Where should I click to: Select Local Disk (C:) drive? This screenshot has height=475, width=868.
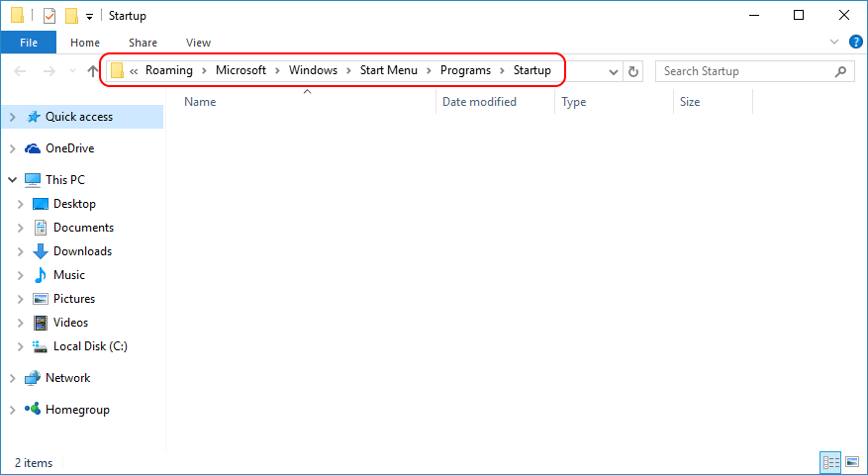(89, 346)
